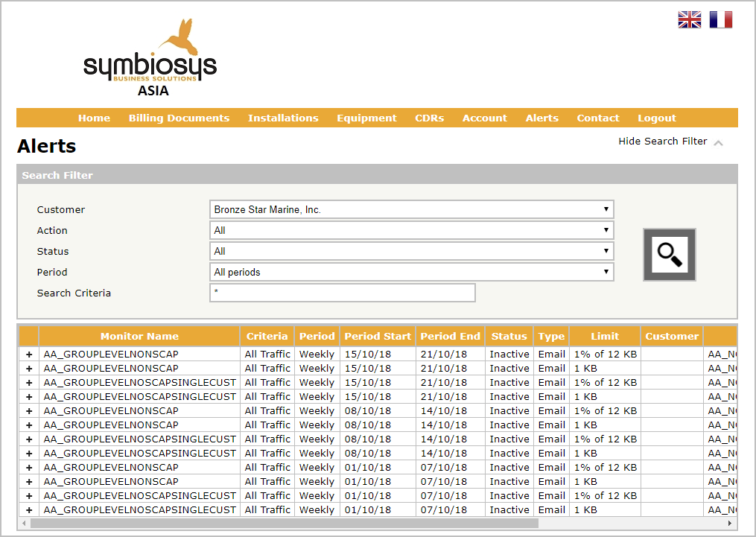Click the Logout link
756x537 pixels.
pos(656,118)
